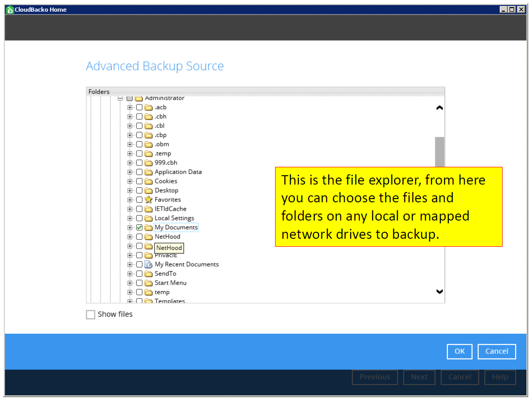
Task: Click the CloudBacko logo in the title bar
Action: point(9,9)
